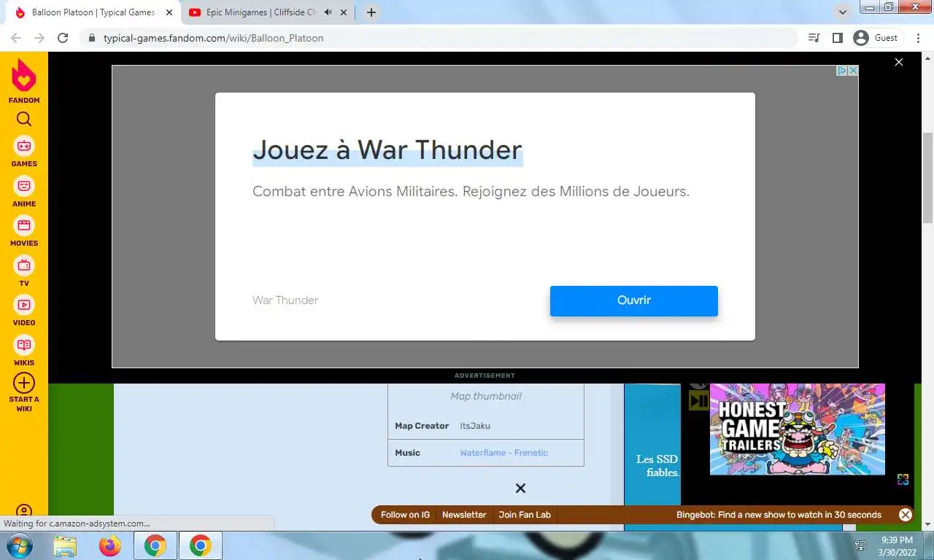Image resolution: width=934 pixels, height=560 pixels.
Task: Go forward to the next page
Action: click(39, 38)
